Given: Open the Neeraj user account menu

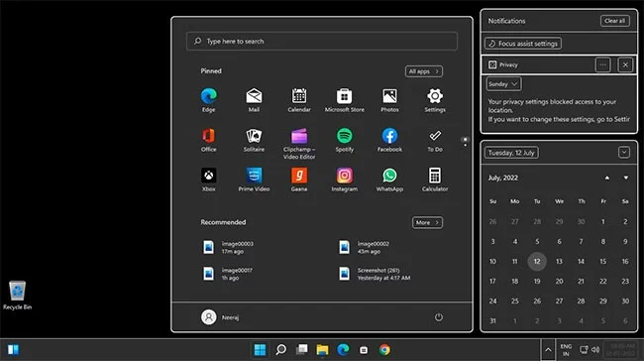Looking at the screenshot, I should 220,317.
